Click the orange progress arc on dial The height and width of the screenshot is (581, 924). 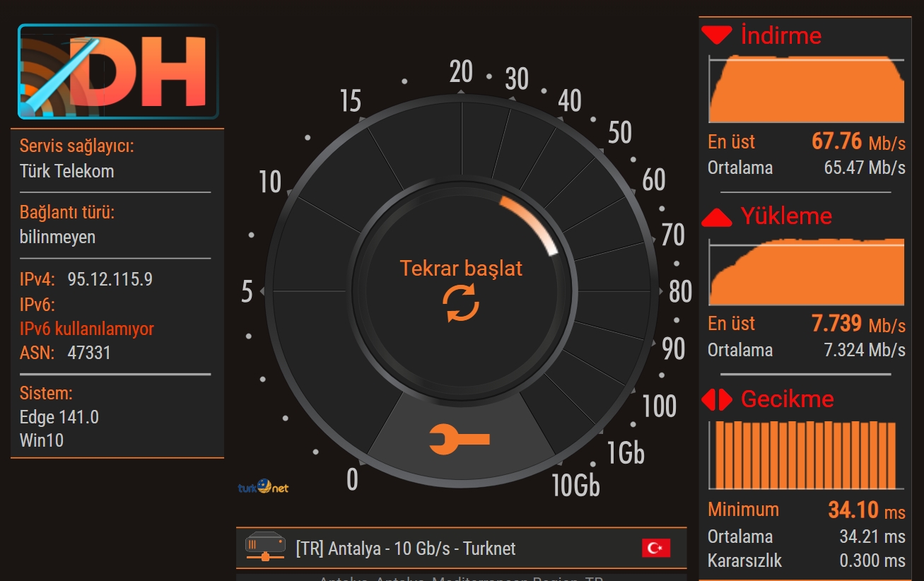pos(532,220)
